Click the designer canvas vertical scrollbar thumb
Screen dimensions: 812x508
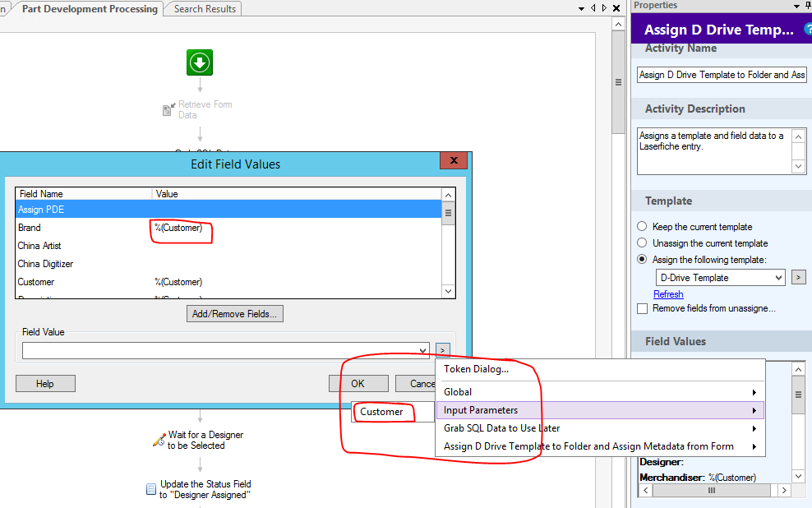coord(618,82)
